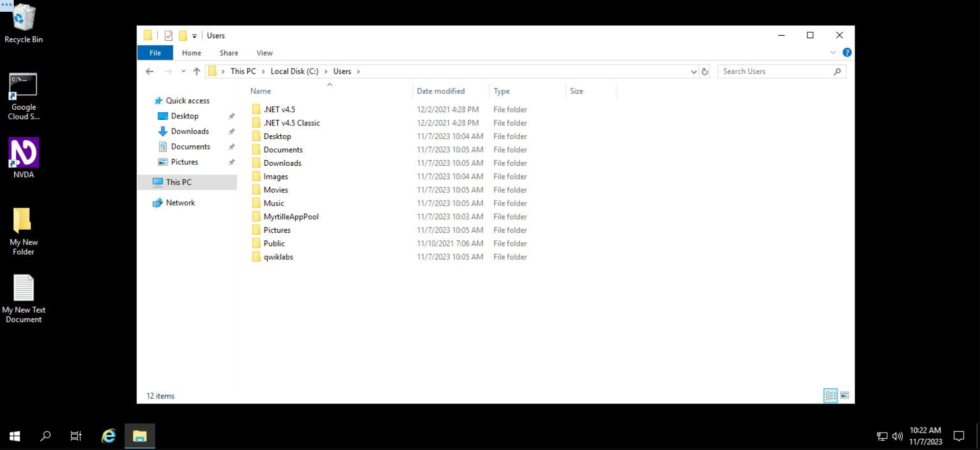Switch to Large icons view layout
Image resolution: width=980 pixels, height=450 pixels.
tap(845, 395)
